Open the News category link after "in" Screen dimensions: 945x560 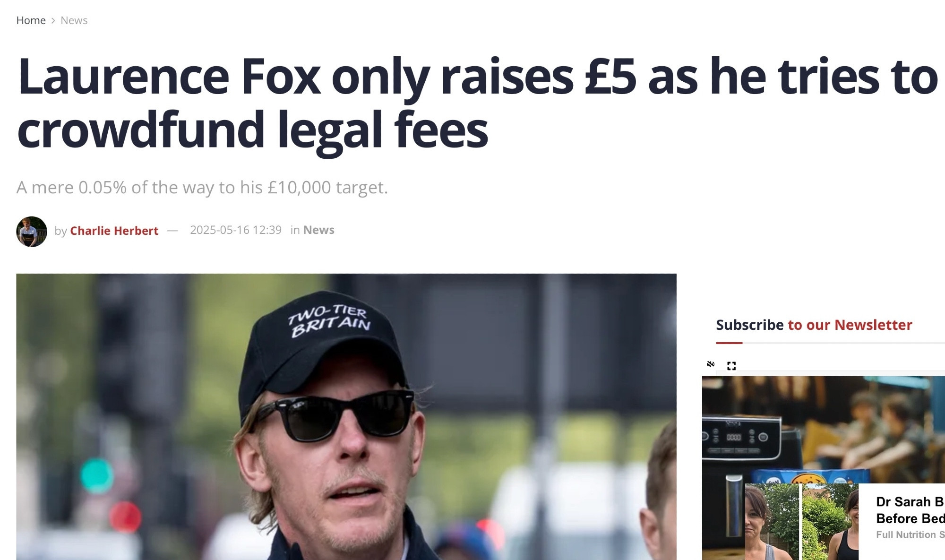click(x=319, y=230)
